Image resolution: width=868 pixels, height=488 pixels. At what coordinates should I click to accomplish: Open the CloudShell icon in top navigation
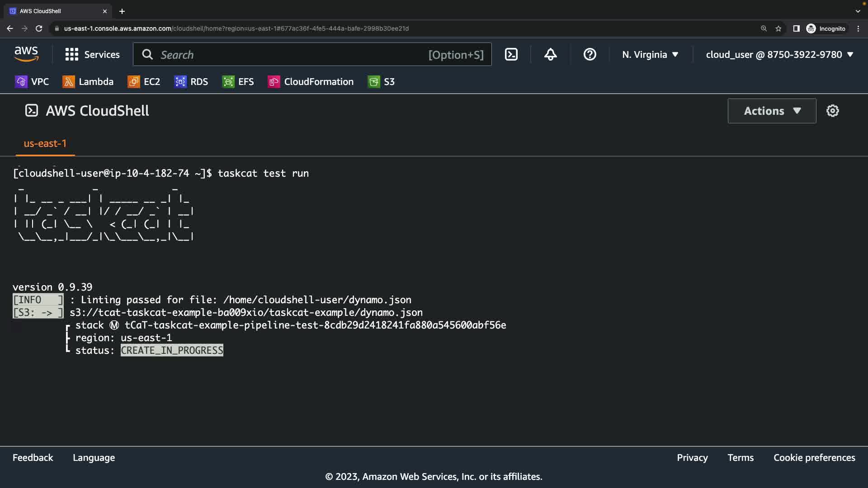pyautogui.click(x=511, y=55)
